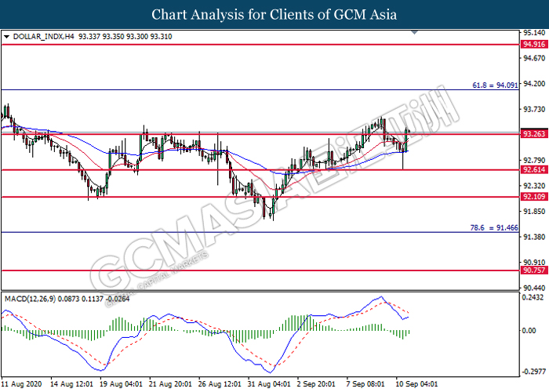Click the Chart Analysis for Clients header
Image resolution: width=549 pixels, height=392 pixels.
click(x=274, y=14)
